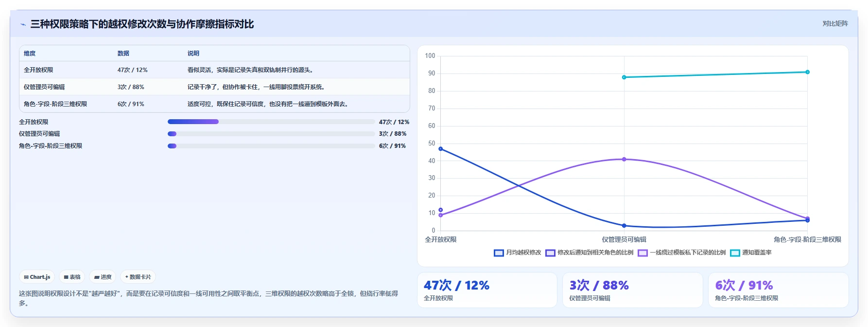Screen dimensions: 868x327
Task: Open the 6次 / 91% summary card
Action: (779, 290)
